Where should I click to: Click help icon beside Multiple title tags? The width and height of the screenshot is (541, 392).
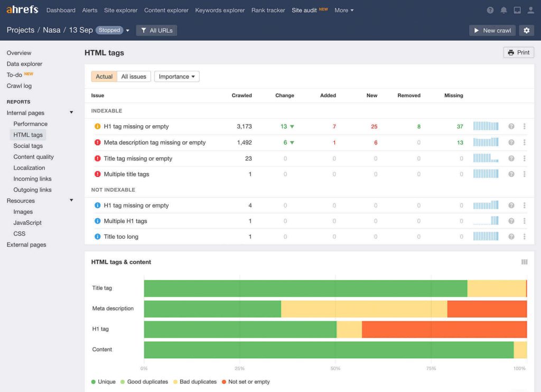tap(511, 173)
